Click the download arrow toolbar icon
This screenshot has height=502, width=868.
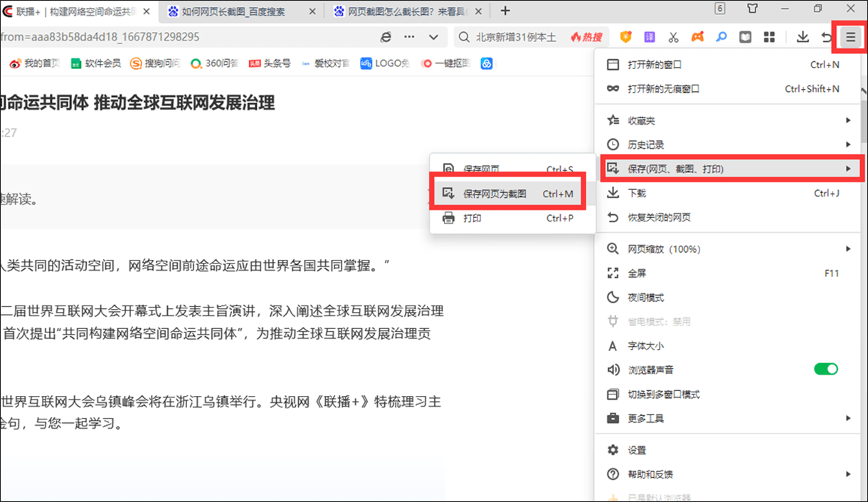[x=803, y=37]
